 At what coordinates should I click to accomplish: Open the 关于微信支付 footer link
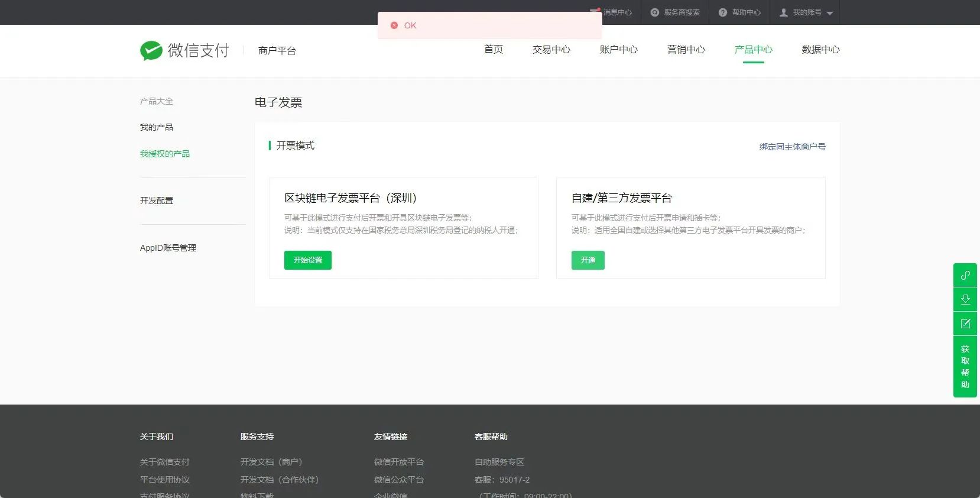pos(165,462)
